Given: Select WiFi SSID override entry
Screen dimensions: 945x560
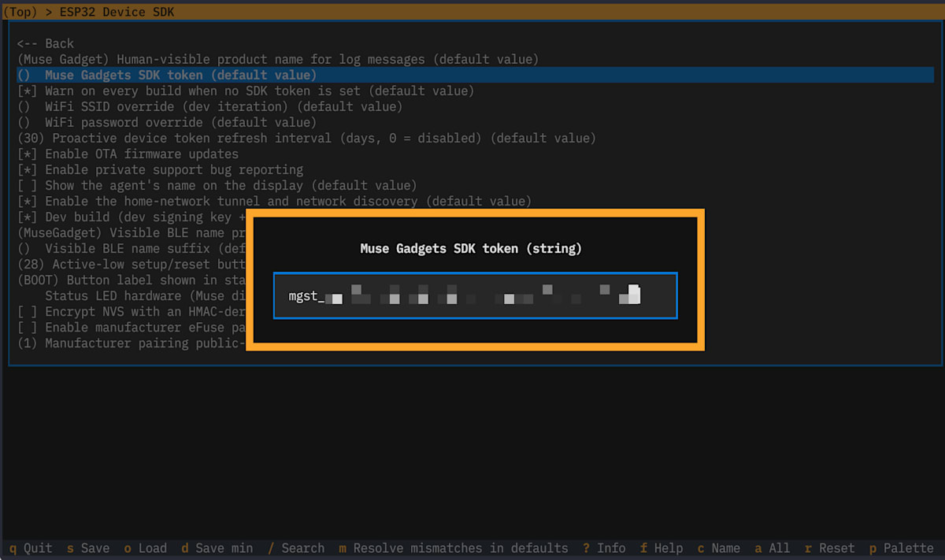Looking at the screenshot, I should [209, 106].
